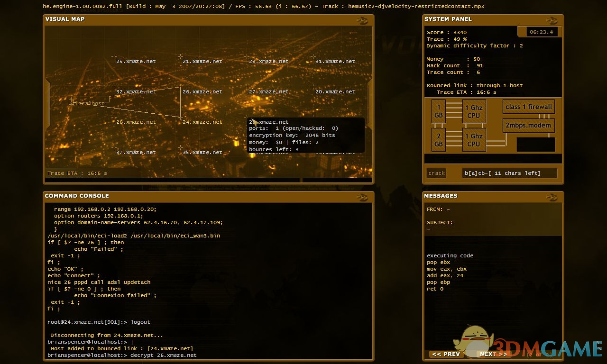The height and width of the screenshot is (364, 607).
Task: Select server 25.xmaze.net on the map
Action: pyautogui.click(x=136, y=62)
